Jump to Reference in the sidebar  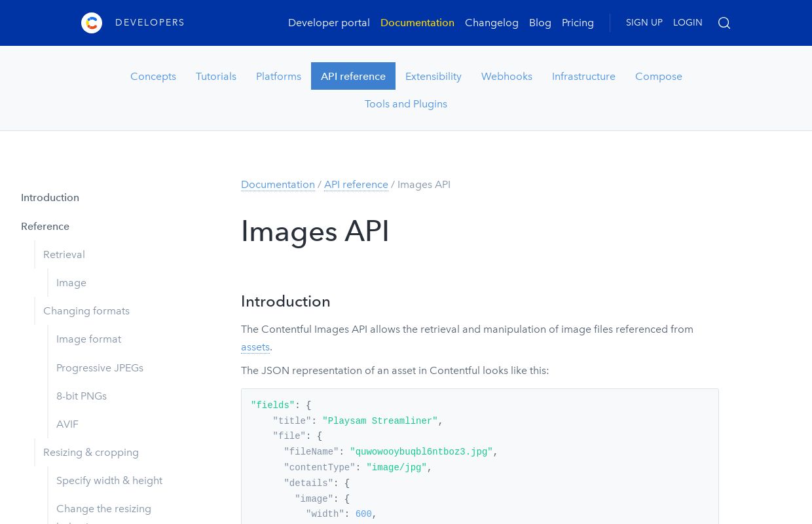coord(45,227)
